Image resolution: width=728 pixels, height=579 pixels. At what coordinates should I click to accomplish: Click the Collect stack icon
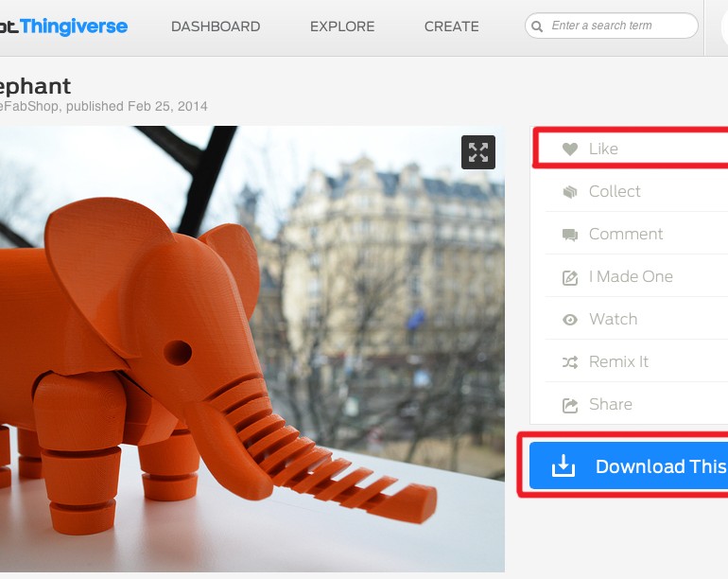click(x=570, y=191)
